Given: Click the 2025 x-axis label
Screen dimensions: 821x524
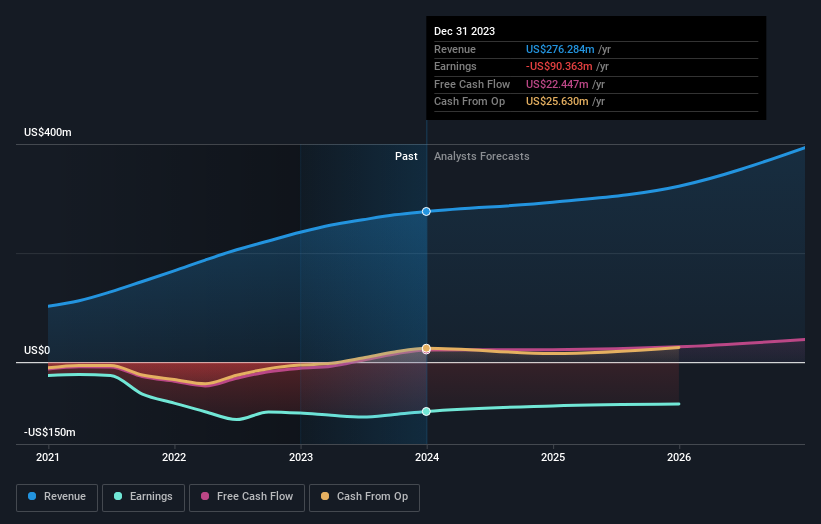Looking at the screenshot, I should (553, 458).
